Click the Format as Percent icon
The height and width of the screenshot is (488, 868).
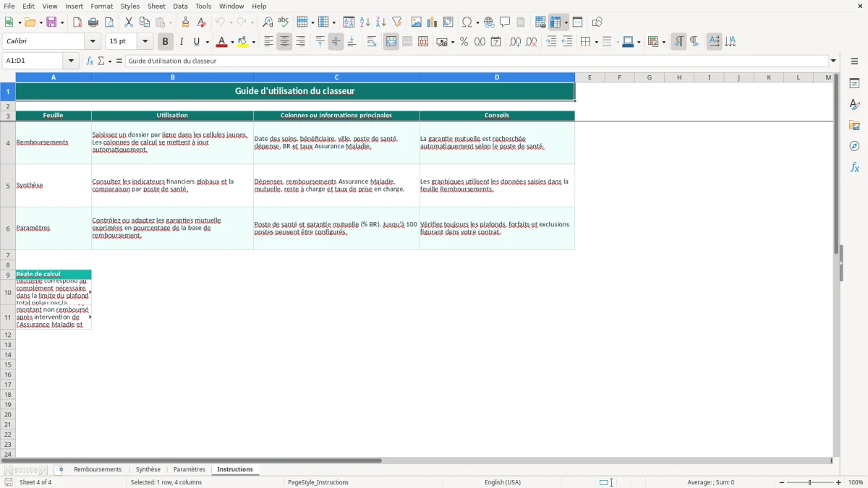pyautogui.click(x=464, y=42)
